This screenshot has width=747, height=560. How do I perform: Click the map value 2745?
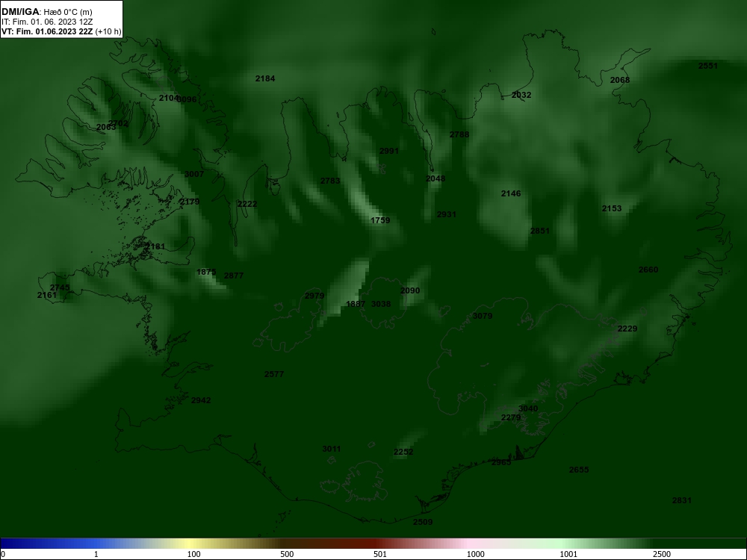pyautogui.click(x=60, y=287)
